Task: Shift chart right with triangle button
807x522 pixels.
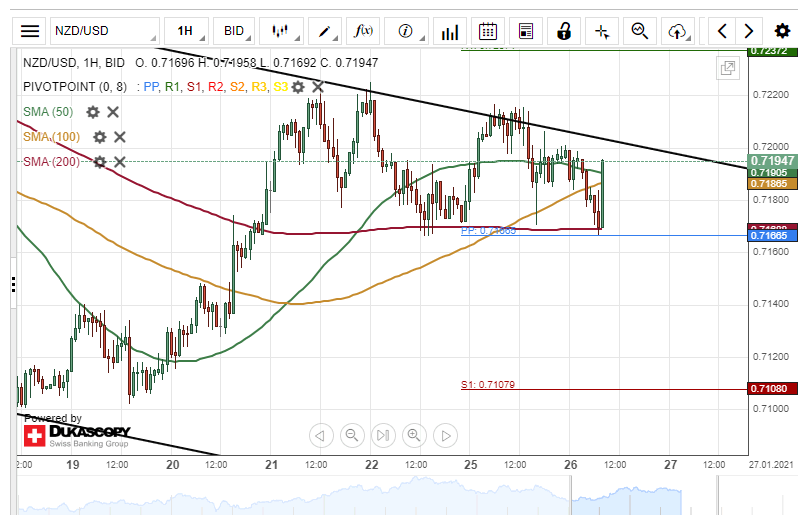Action: pyautogui.click(x=446, y=436)
